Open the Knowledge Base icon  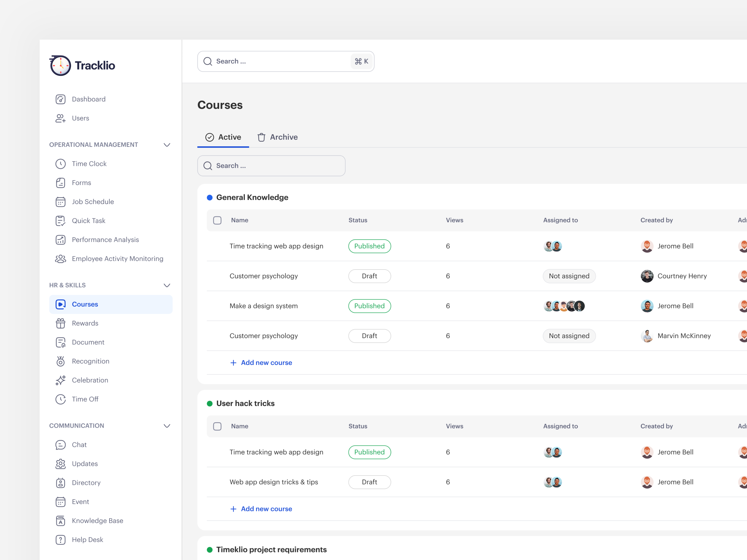pos(60,521)
